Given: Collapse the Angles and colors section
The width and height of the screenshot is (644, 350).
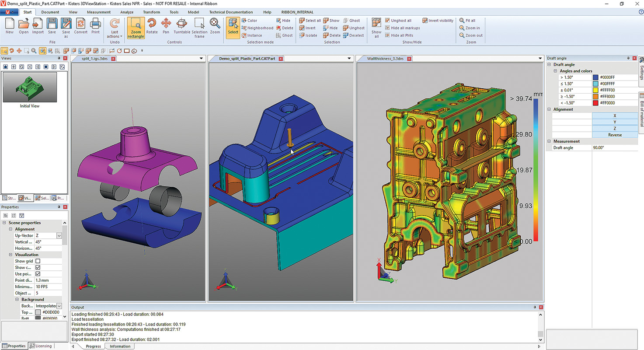Looking at the screenshot, I should [555, 70].
